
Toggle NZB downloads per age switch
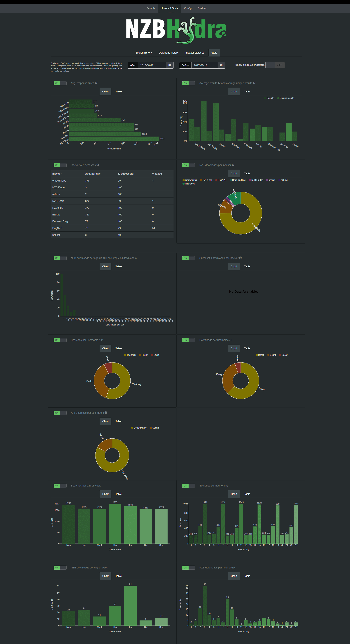[x=60, y=258]
